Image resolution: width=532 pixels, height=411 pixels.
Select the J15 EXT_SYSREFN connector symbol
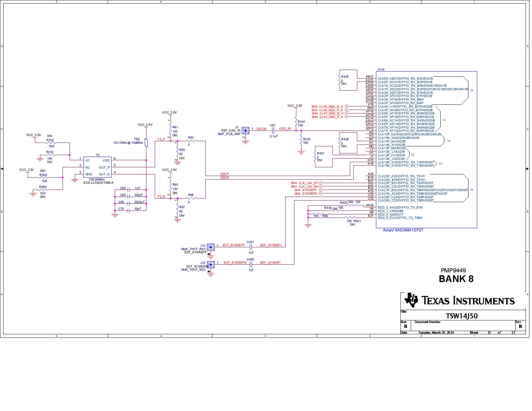(211, 265)
